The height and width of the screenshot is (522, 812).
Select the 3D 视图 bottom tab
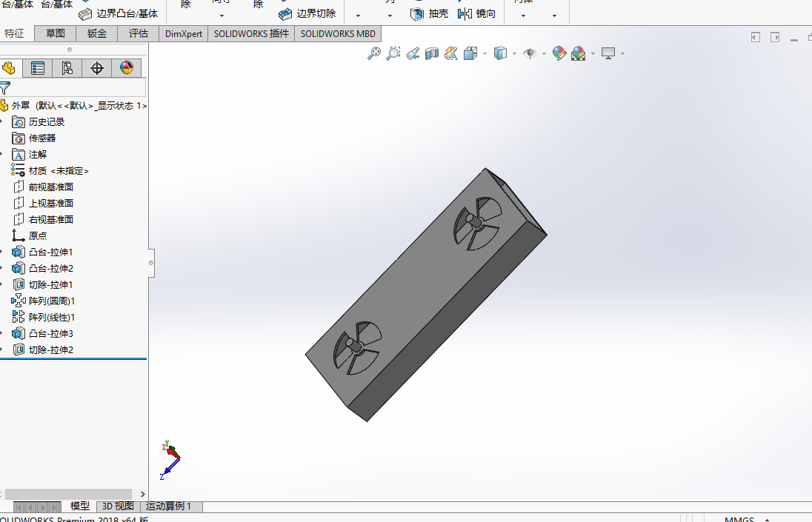tap(118, 506)
